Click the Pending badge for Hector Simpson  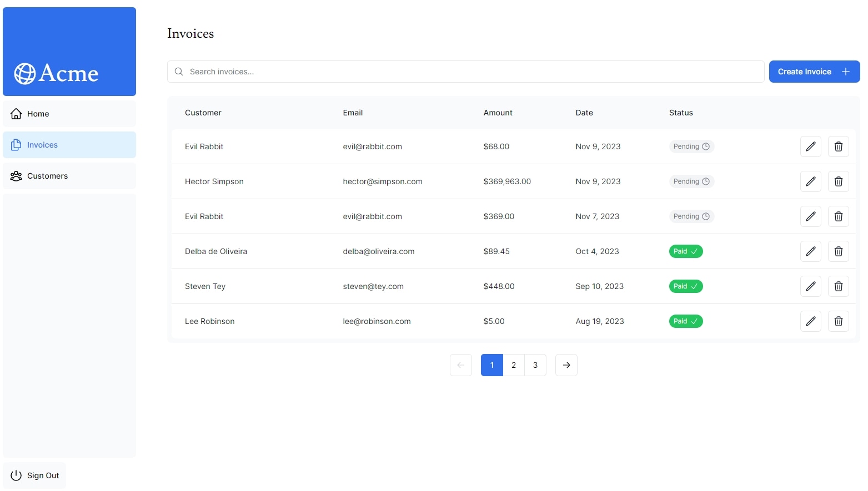pyautogui.click(x=691, y=181)
